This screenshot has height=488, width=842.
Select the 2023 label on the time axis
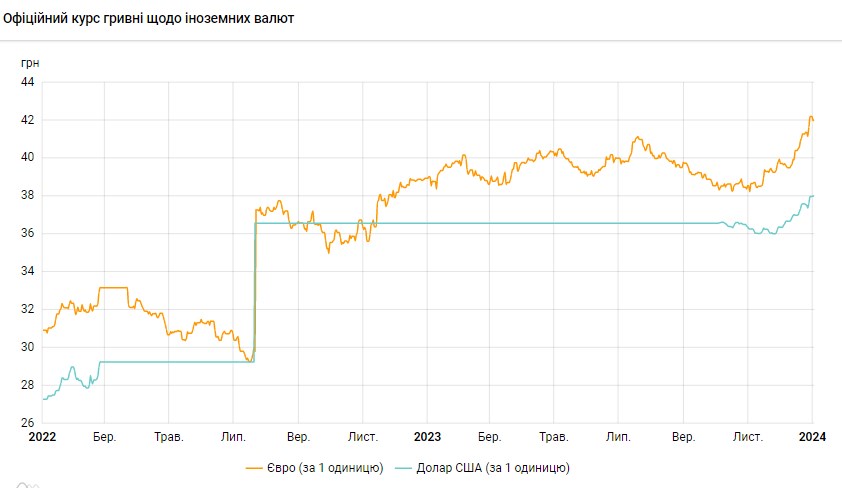point(427,437)
